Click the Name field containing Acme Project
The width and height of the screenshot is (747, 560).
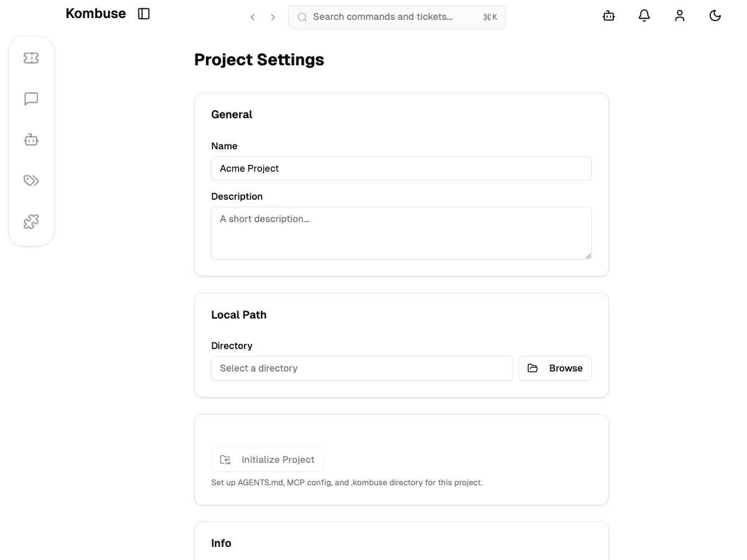pyautogui.click(x=402, y=168)
